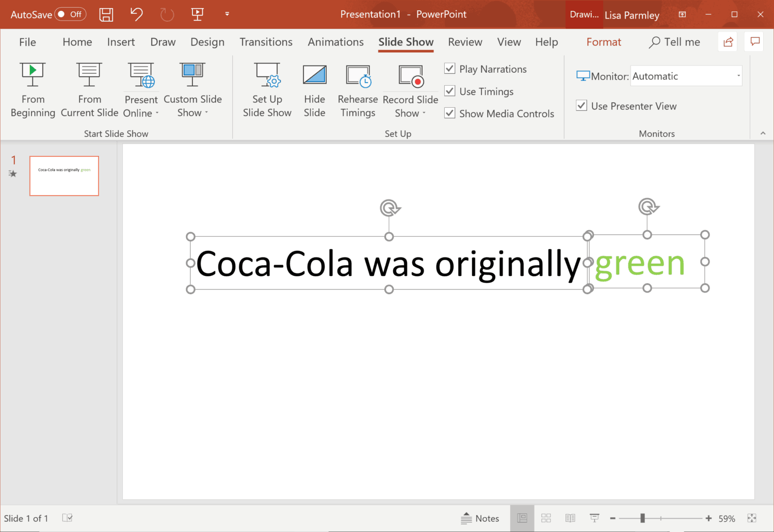This screenshot has height=532, width=774.
Task: Click the green text on the slide
Action: click(x=640, y=264)
